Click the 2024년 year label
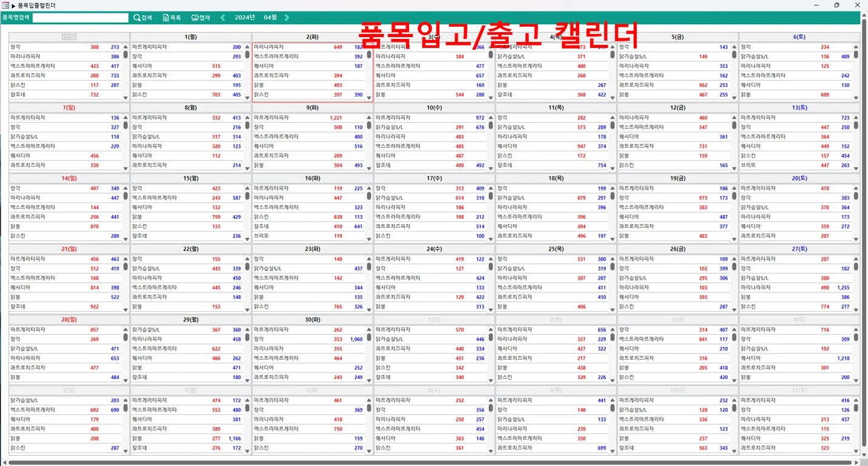 pyautogui.click(x=245, y=18)
